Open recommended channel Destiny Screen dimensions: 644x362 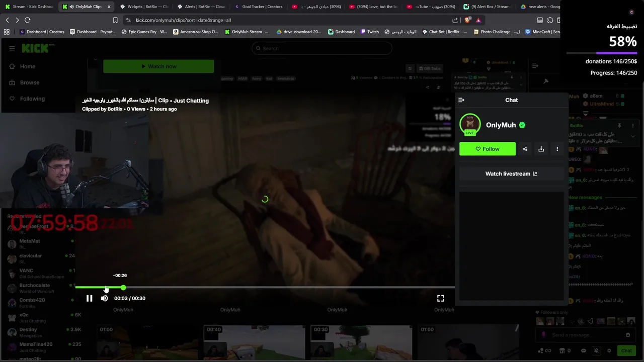[x=40, y=332]
